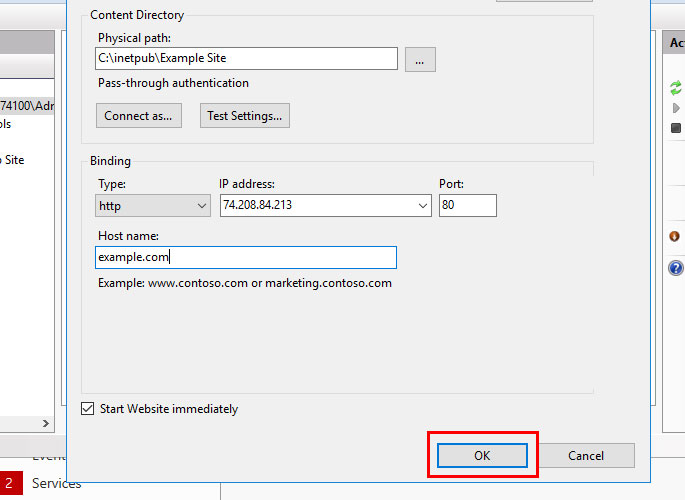Click the Connect as... button
The image size is (685, 500).
pos(139,116)
